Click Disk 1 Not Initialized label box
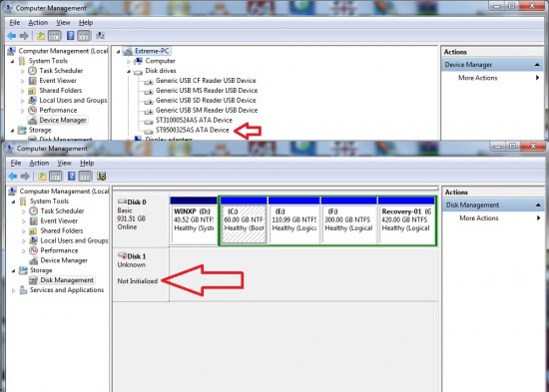The height and width of the screenshot is (392, 549). (x=141, y=274)
